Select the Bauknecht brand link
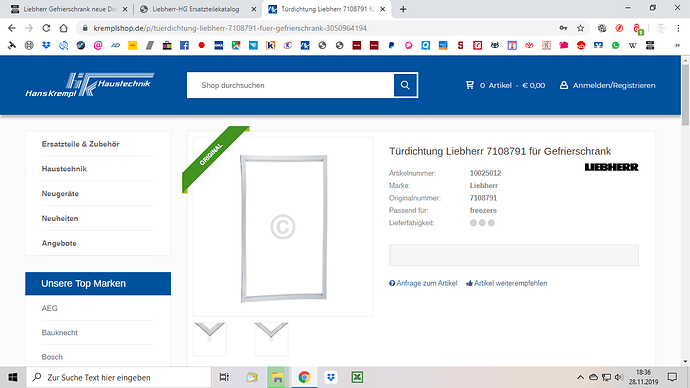The image size is (690, 388). click(59, 333)
